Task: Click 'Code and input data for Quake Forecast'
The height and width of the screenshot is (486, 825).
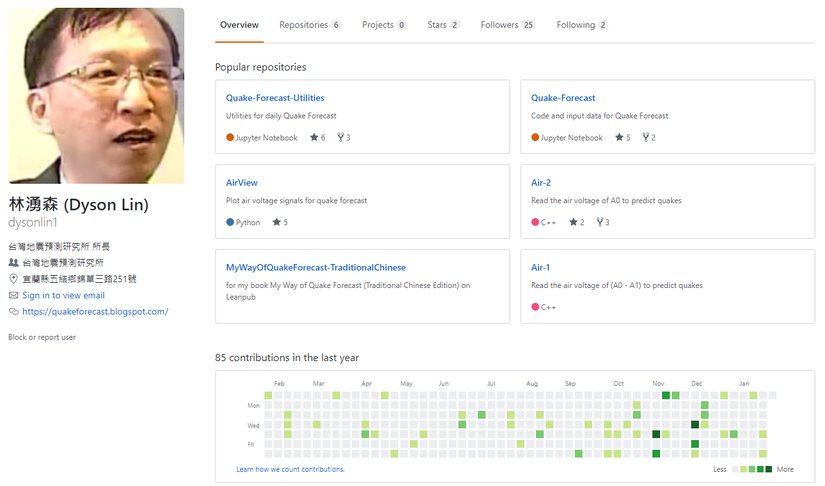Action: click(599, 116)
